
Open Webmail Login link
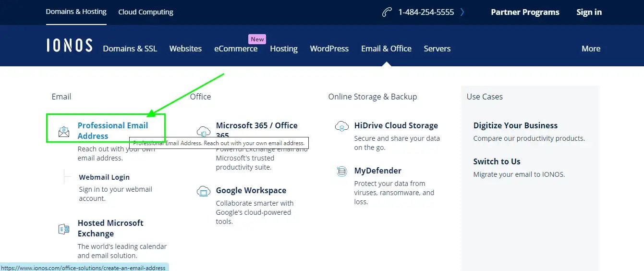click(104, 177)
